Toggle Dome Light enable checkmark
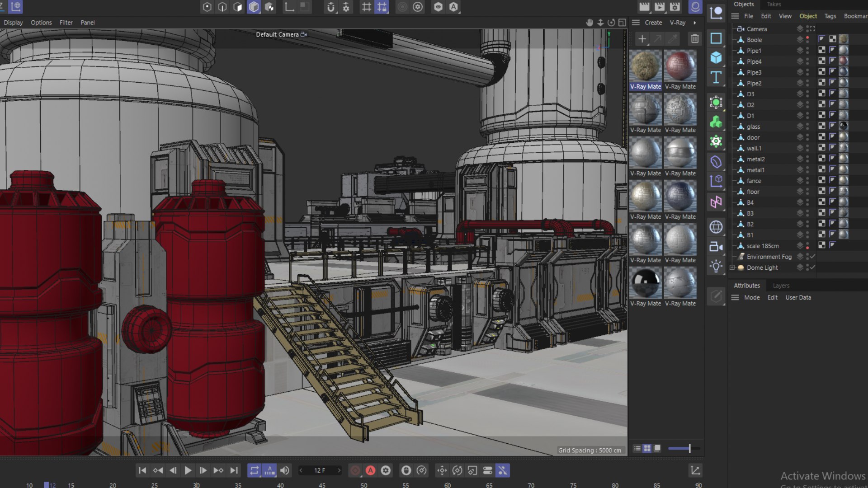This screenshot has height=488, width=868. [812, 267]
